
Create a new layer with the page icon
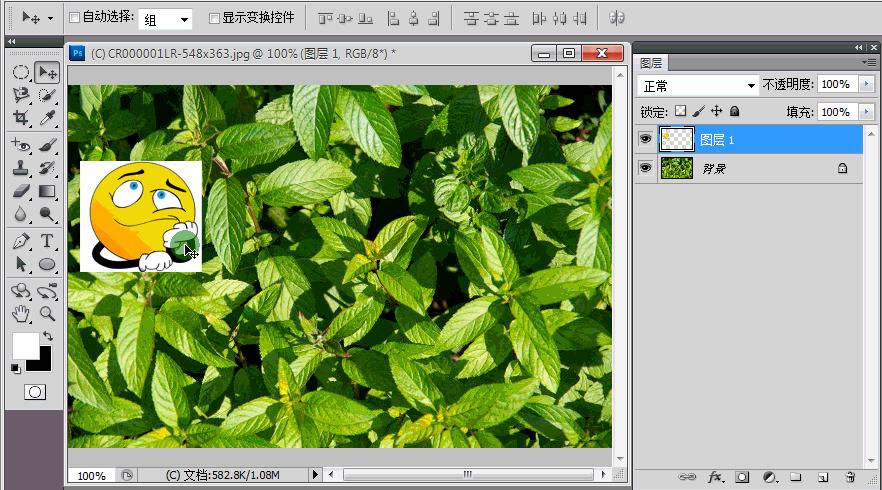click(x=822, y=478)
